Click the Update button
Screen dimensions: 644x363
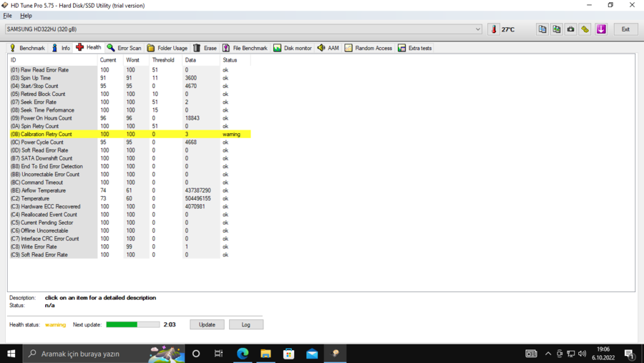[207, 324]
